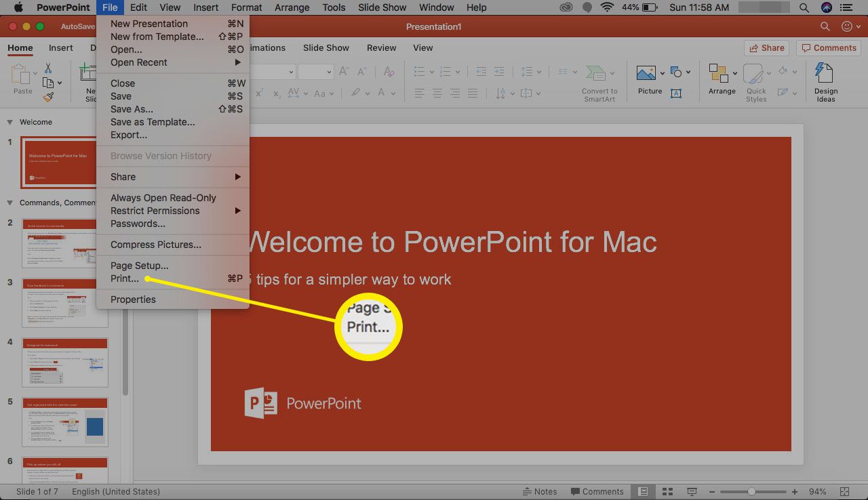Start Slide Show from status bar
The width and height of the screenshot is (868, 500).
coord(692,491)
